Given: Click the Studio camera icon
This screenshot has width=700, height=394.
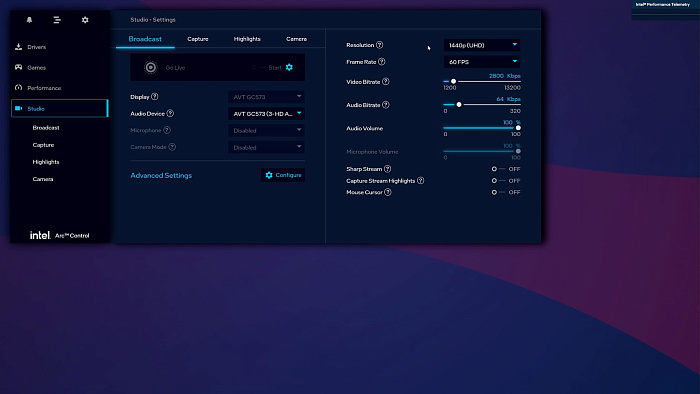Looking at the screenshot, I should 18,108.
